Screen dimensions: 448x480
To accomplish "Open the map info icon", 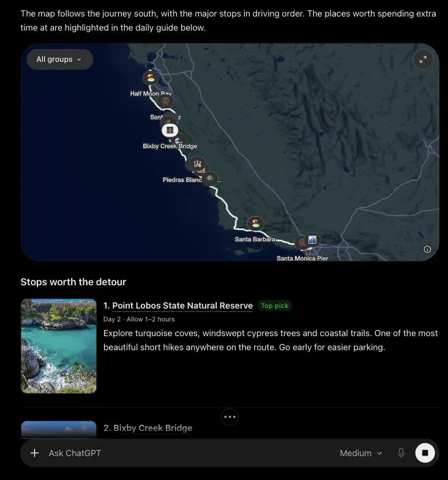I will tap(427, 249).
